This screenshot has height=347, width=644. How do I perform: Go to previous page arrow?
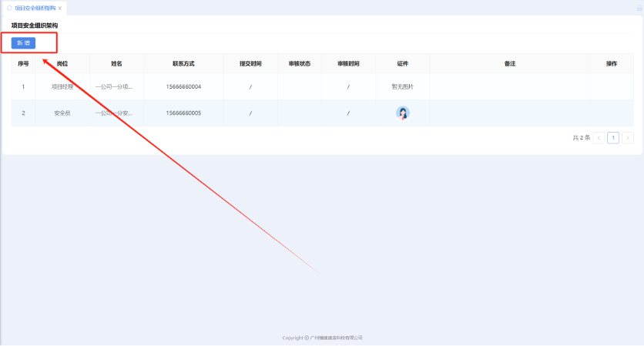click(599, 138)
